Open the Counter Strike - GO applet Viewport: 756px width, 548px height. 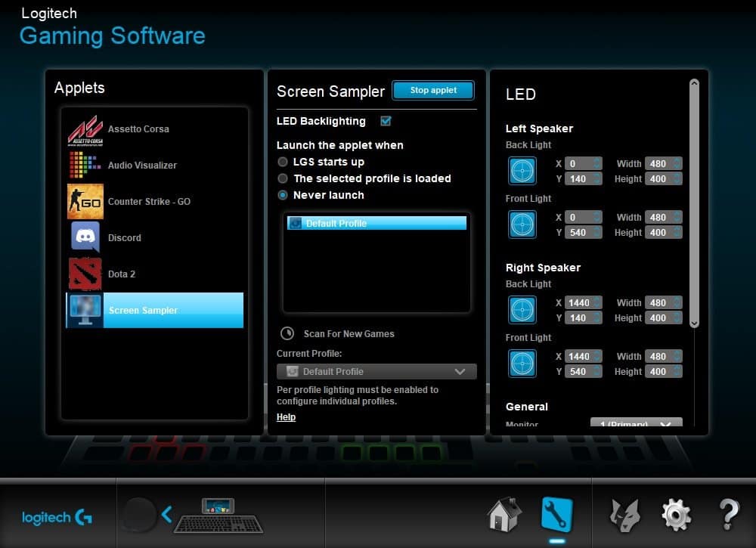(85, 201)
